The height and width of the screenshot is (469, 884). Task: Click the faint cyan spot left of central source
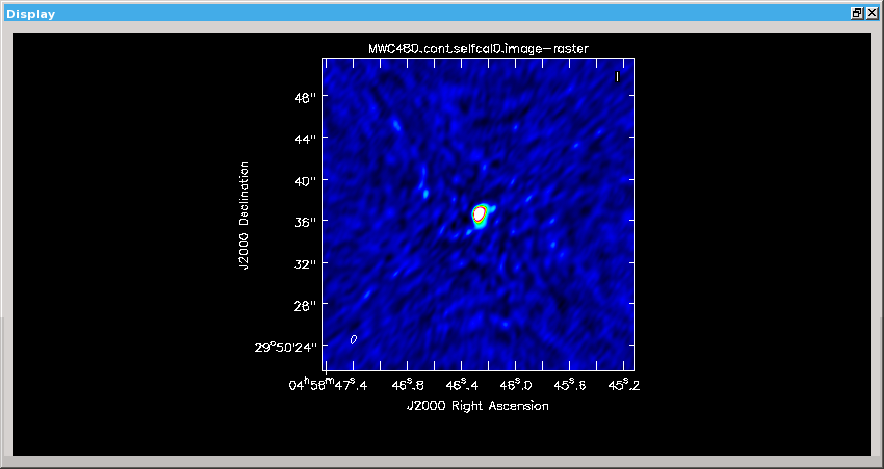[x=425, y=193]
